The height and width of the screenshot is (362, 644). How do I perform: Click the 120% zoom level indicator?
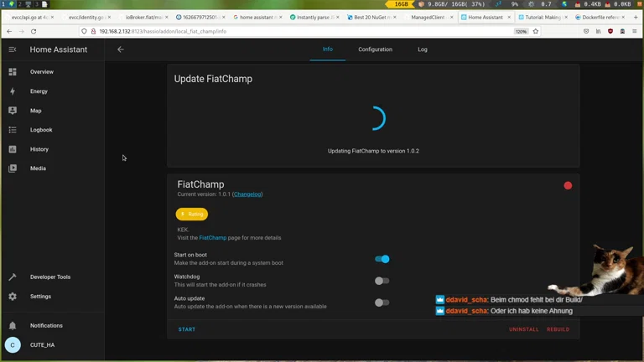(x=521, y=31)
